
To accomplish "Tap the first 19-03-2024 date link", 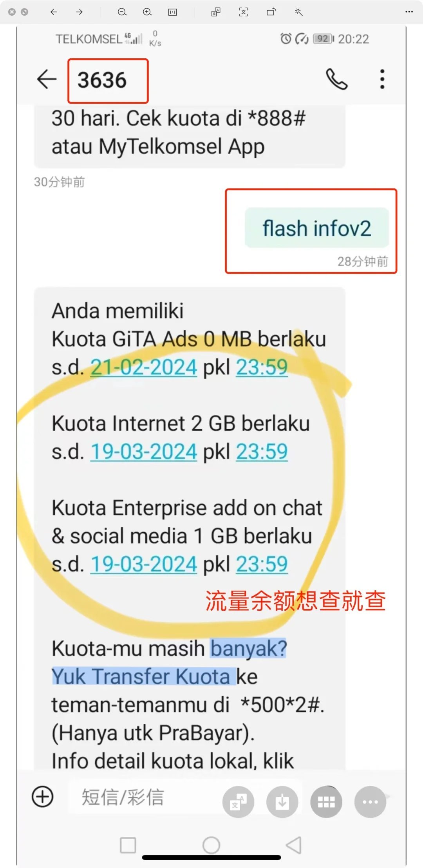I will 144,452.
